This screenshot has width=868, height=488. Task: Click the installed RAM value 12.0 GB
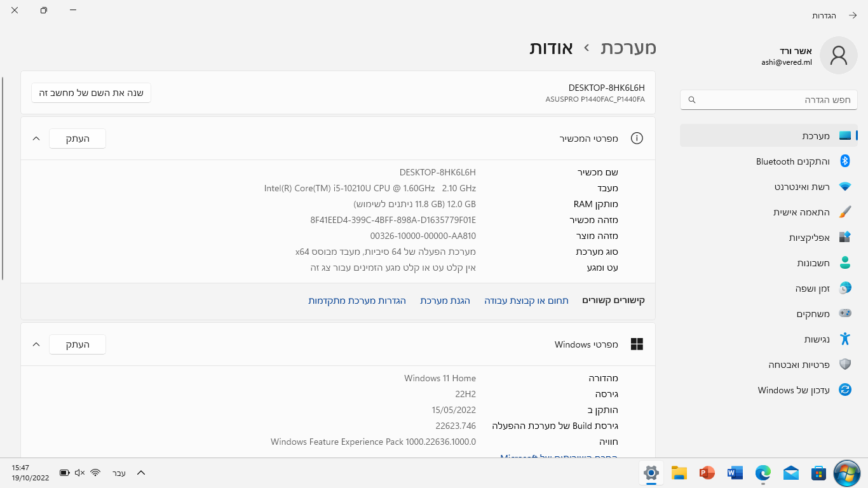[x=414, y=204]
